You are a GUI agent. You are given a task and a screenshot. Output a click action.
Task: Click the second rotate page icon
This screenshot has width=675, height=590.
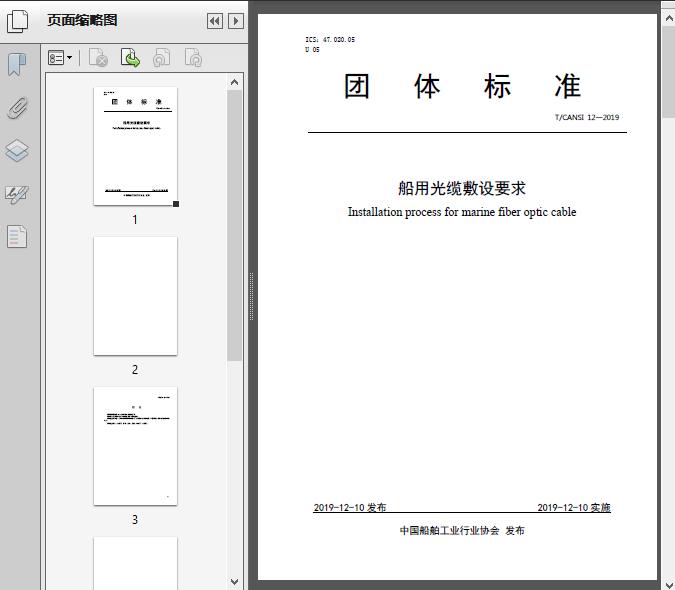point(193,59)
